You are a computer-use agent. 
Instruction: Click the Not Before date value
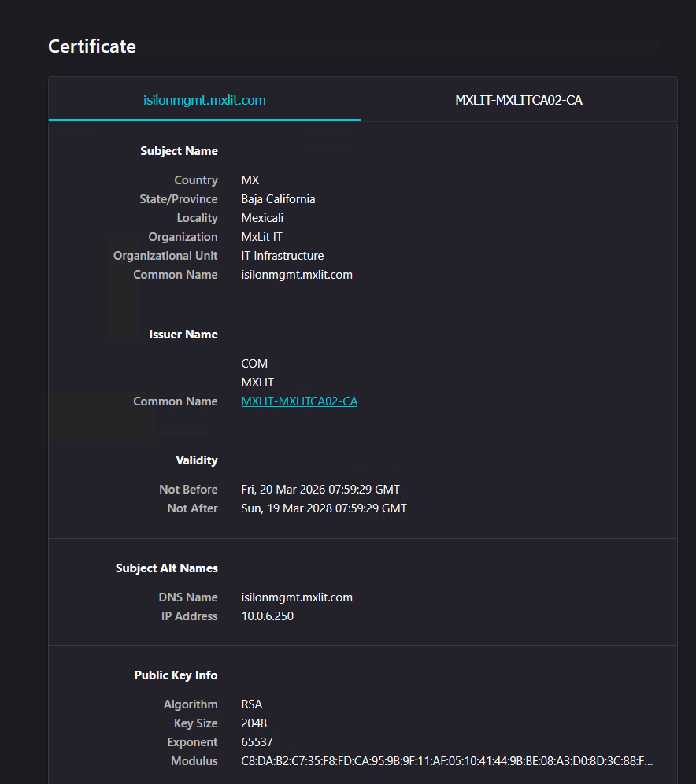320,489
